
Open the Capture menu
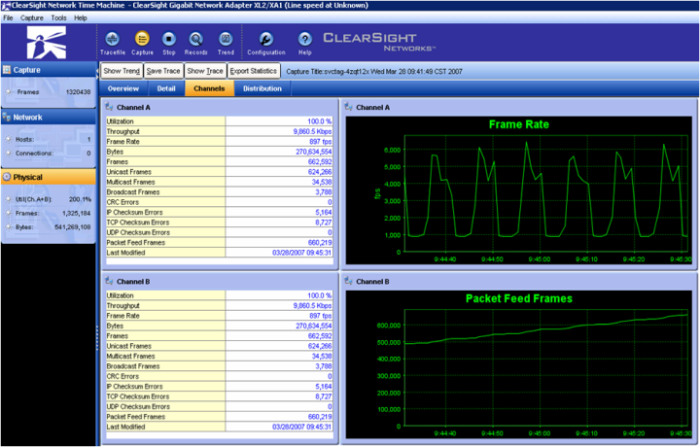32,18
